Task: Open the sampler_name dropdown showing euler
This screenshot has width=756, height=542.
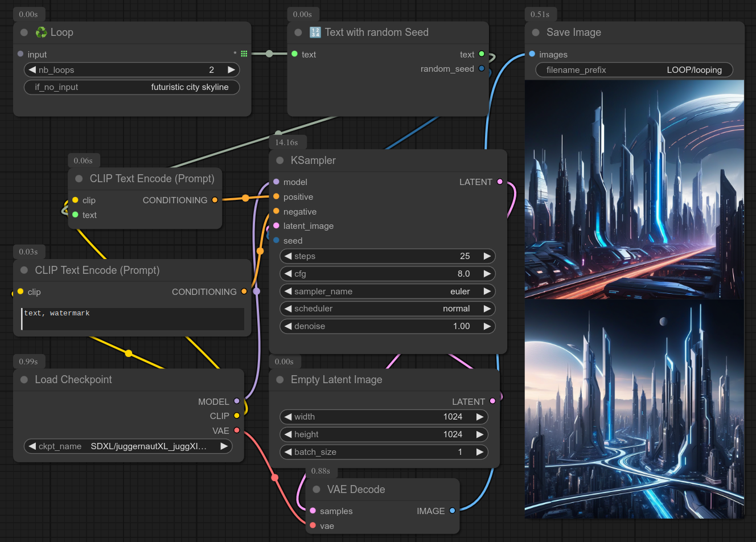Action: point(387,291)
